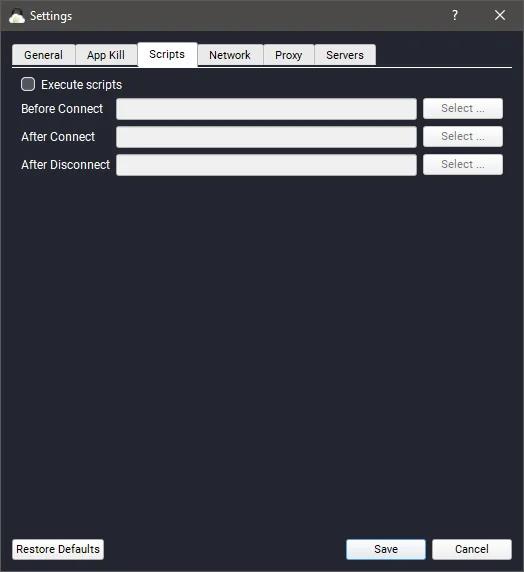
Task: Close the Settings dialog window
Action: (500, 15)
